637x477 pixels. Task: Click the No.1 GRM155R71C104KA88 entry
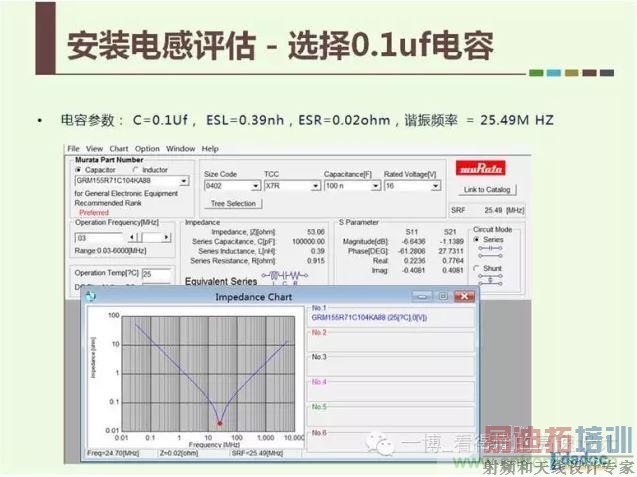(369, 318)
